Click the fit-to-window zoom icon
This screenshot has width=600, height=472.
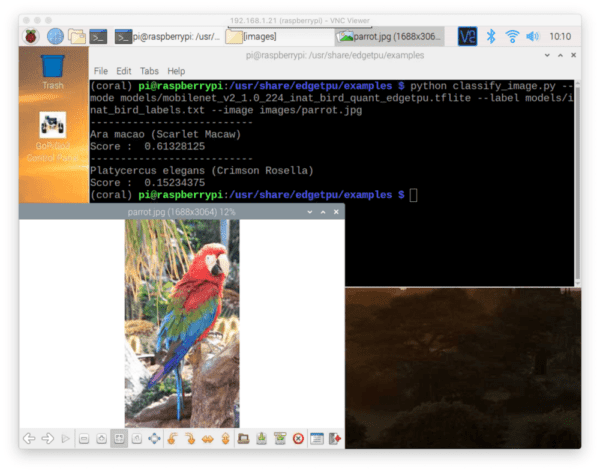[x=119, y=438]
